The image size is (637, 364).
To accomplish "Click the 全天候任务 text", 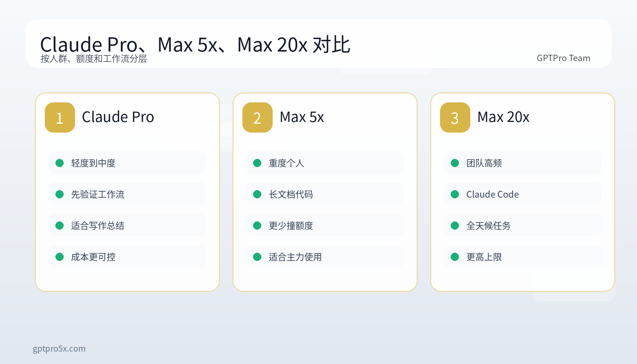I will point(488,226).
